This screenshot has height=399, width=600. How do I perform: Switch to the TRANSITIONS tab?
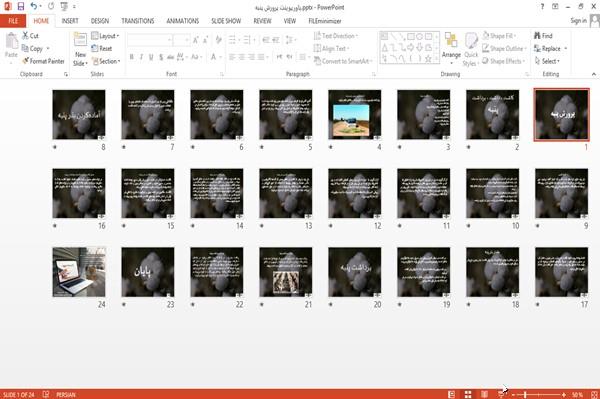click(138, 21)
